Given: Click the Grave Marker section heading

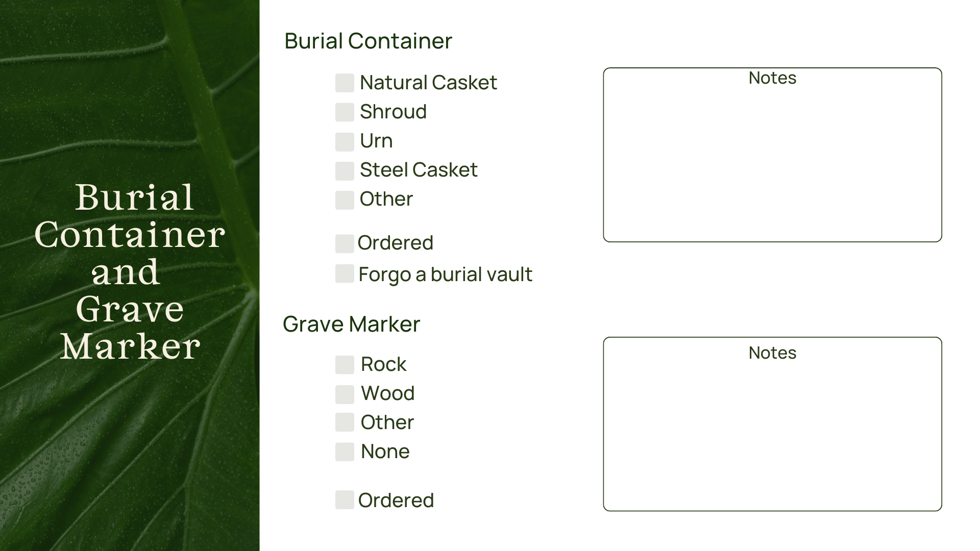Looking at the screenshot, I should coord(351,324).
